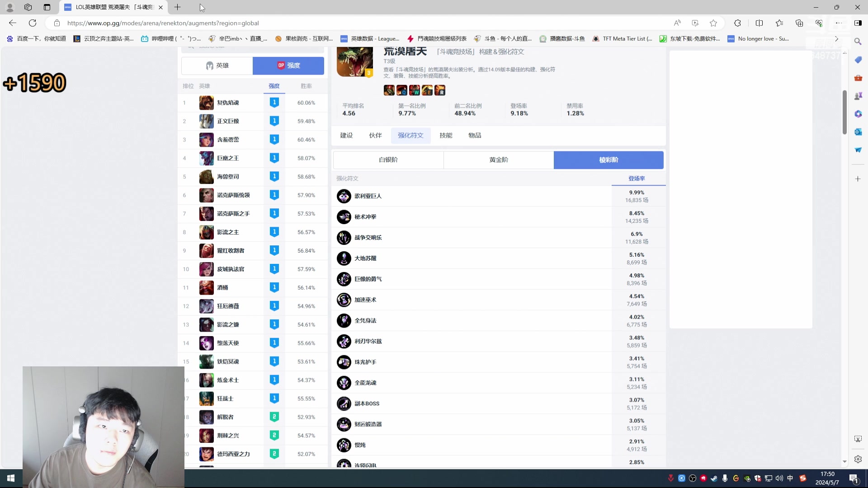Sort champion list by 胜率 column

(x=306, y=86)
